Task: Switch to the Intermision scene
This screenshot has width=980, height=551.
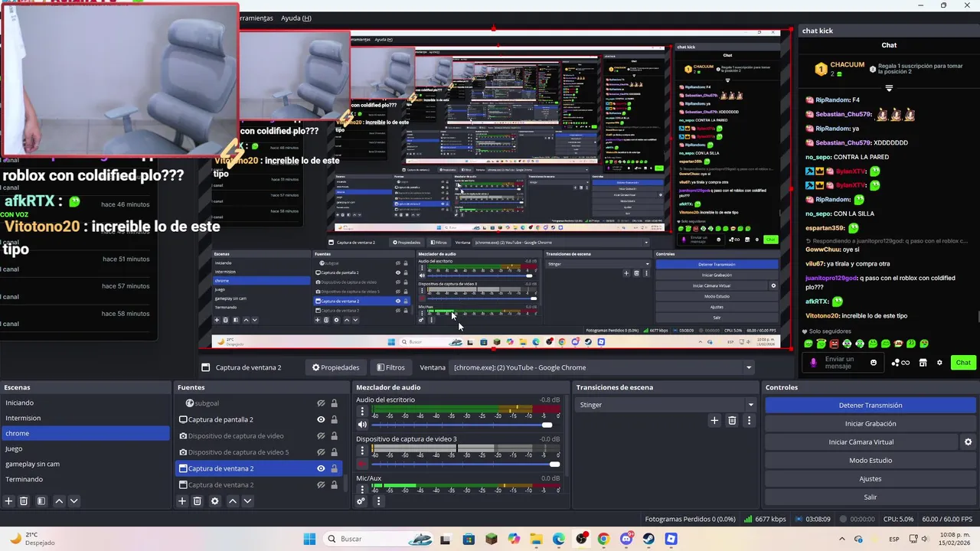Action: click(x=85, y=418)
